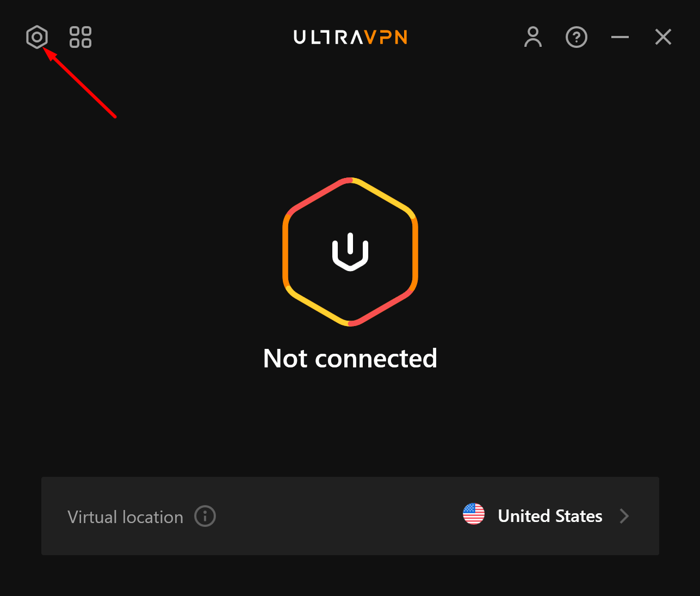
Task: Minimize the UltraVPN window
Action: coord(620,37)
